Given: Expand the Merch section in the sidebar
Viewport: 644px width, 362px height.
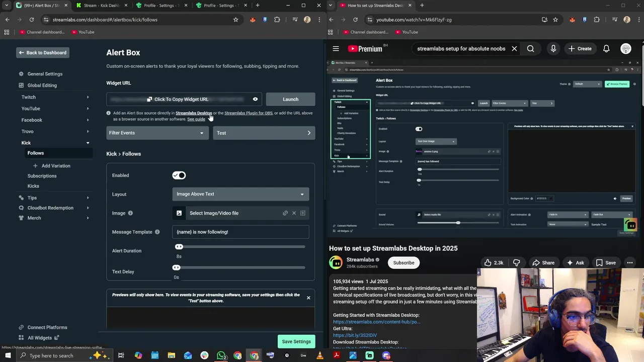Looking at the screenshot, I should click(88, 218).
